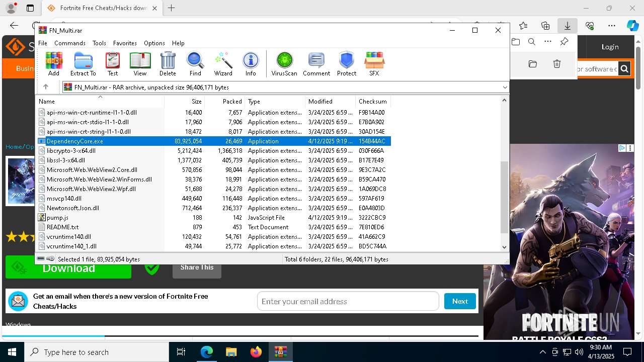
Task: Open the Commands menu
Action: (x=70, y=43)
